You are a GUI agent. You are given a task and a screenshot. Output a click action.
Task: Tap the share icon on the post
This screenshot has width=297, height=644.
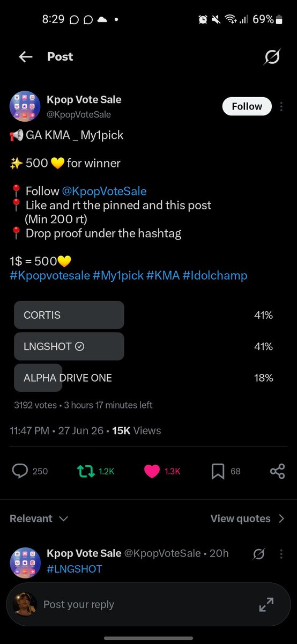tap(277, 471)
